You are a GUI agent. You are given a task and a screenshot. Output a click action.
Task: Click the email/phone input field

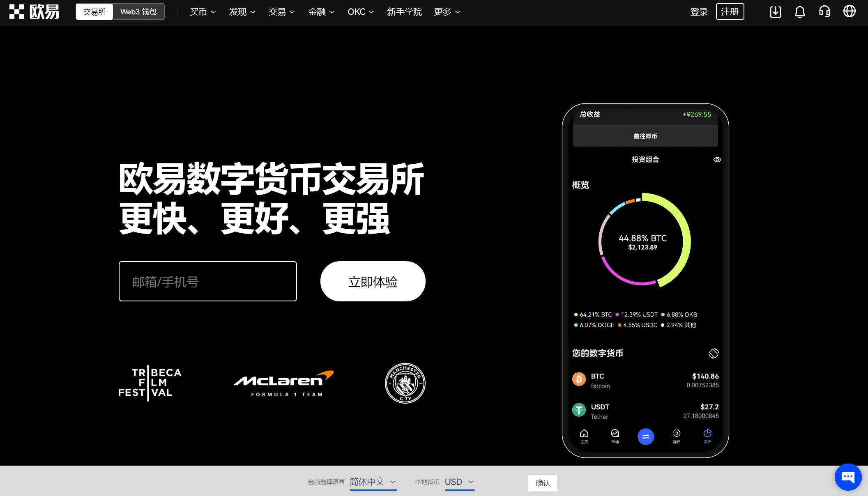click(x=207, y=281)
